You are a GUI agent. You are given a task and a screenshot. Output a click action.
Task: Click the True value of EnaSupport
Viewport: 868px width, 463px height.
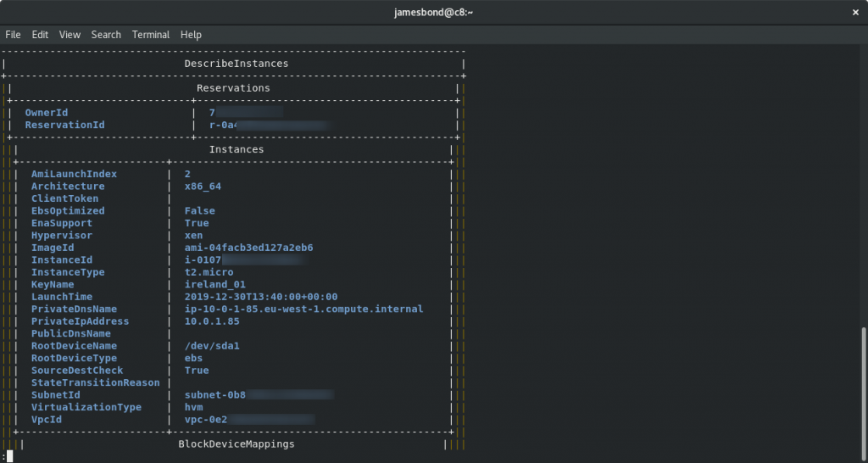click(197, 223)
